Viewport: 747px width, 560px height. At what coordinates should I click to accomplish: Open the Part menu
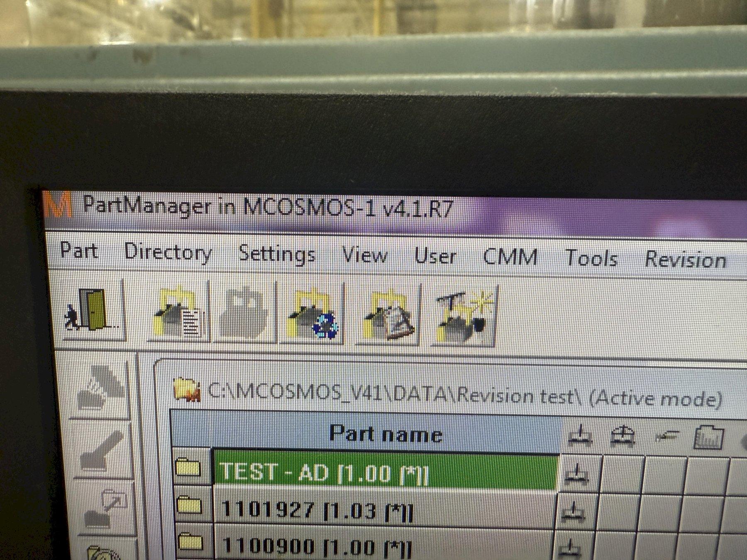(x=78, y=251)
